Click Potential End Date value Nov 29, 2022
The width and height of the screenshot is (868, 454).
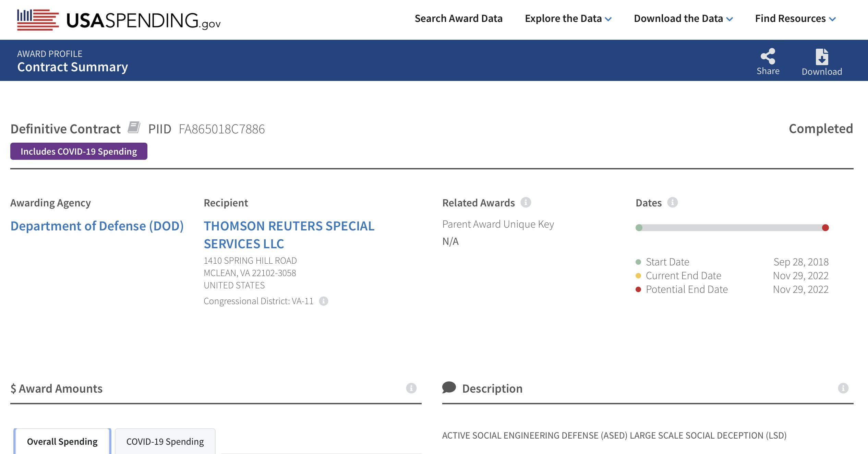point(800,289)
